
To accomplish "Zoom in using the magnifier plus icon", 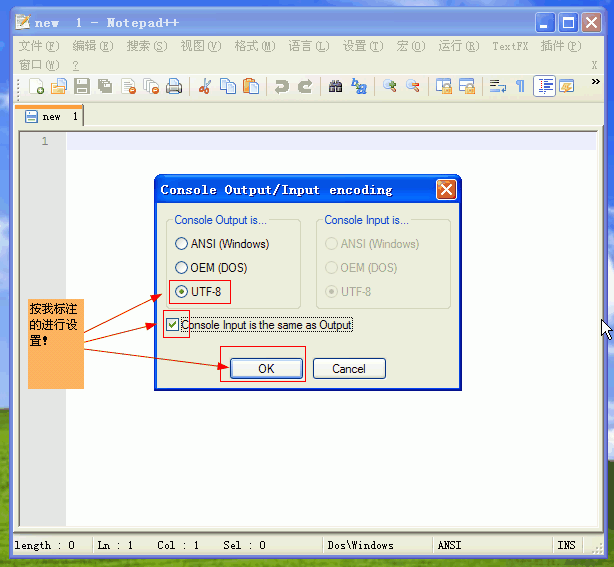I will click(389, 86).
